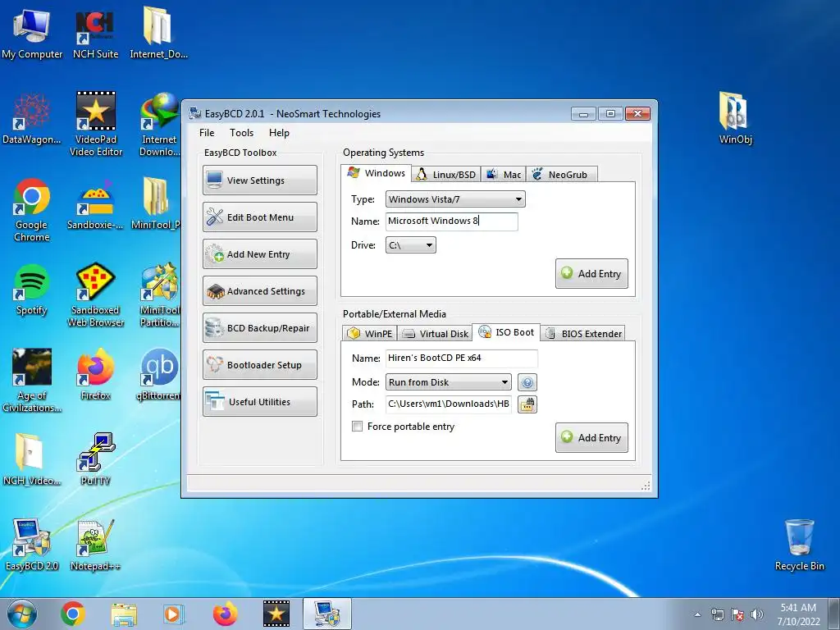Select Internet Download Manager desktop icon
The height and width of the screenshot is (630, 840).
point(159,125)
